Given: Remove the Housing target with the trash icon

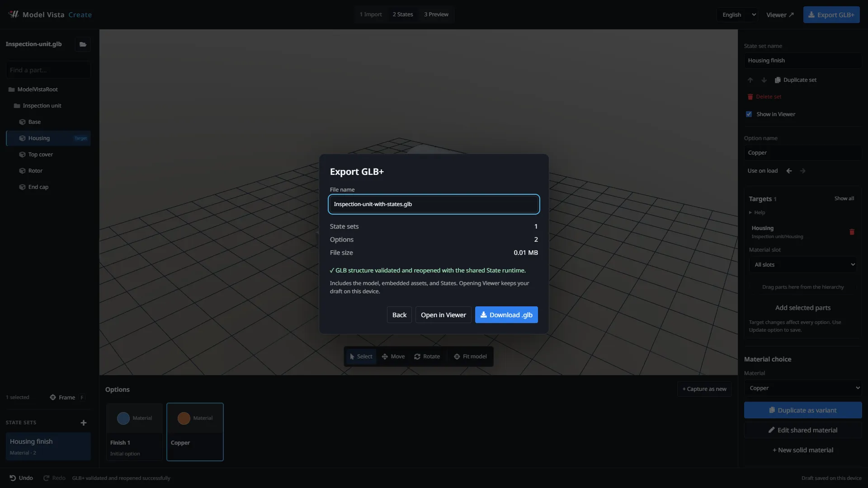Looking at the screenshot, I should 852,232.
